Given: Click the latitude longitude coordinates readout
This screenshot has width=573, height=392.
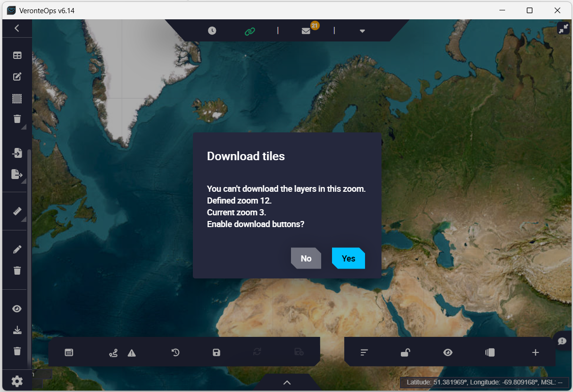Looking at the screenshot, I should point(485,382).
